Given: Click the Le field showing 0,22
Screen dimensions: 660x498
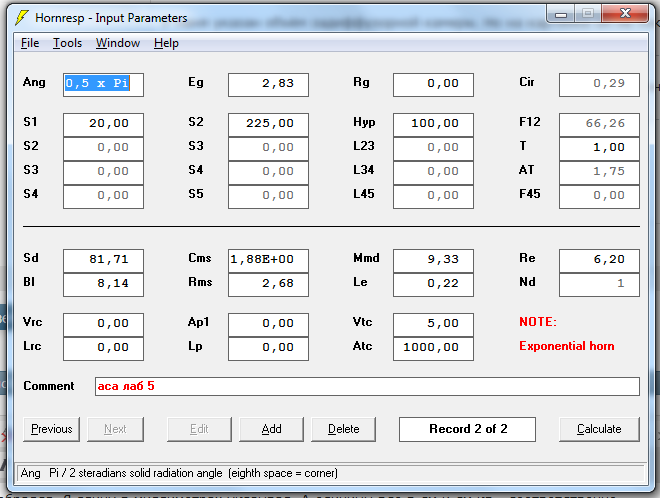Looking at the screenshot, I should (434, 285).
